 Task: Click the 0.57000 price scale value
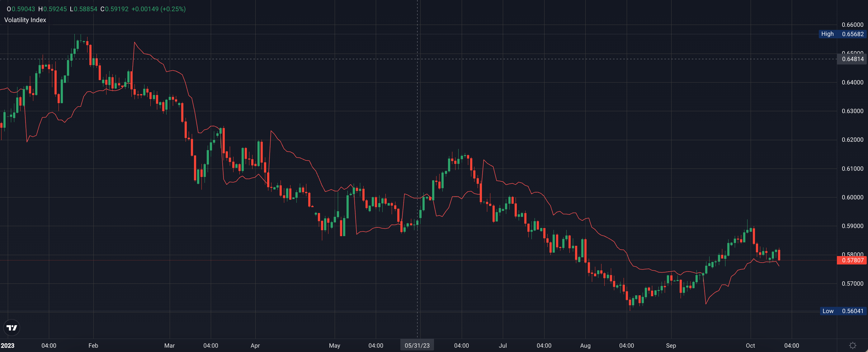(x=852, y=283)
